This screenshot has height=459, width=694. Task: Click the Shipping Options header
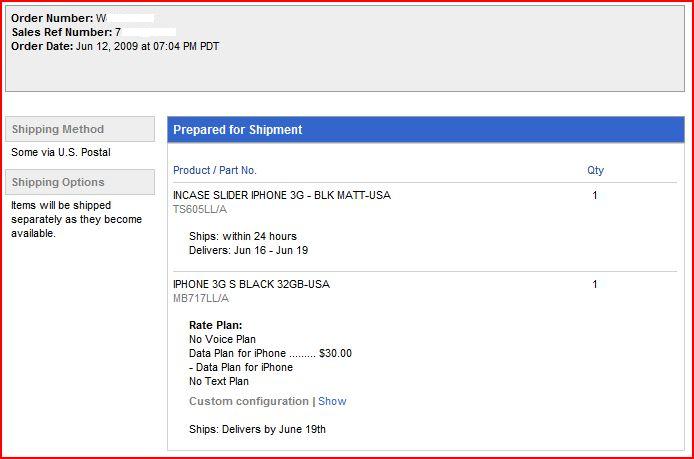point(80,182)
